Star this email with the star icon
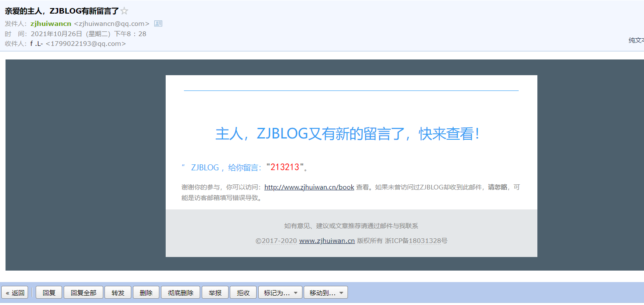Image resolution: width=644 pixels, height=305 pixels. pos(124,11)
